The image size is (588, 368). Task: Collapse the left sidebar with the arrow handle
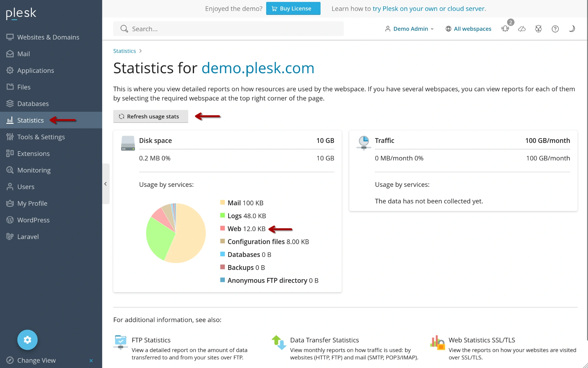pyautogui.click(x=106, y=184)
